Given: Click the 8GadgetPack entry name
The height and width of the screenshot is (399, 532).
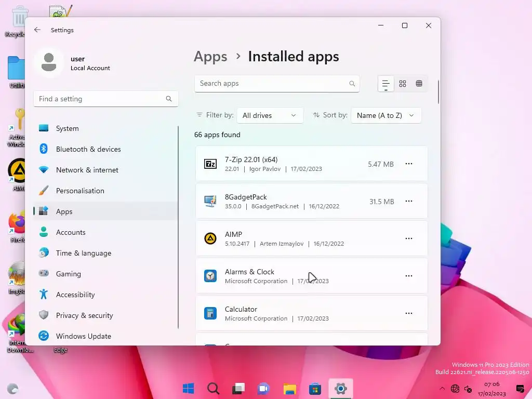Looking at the screenshot, I should 246,197.
